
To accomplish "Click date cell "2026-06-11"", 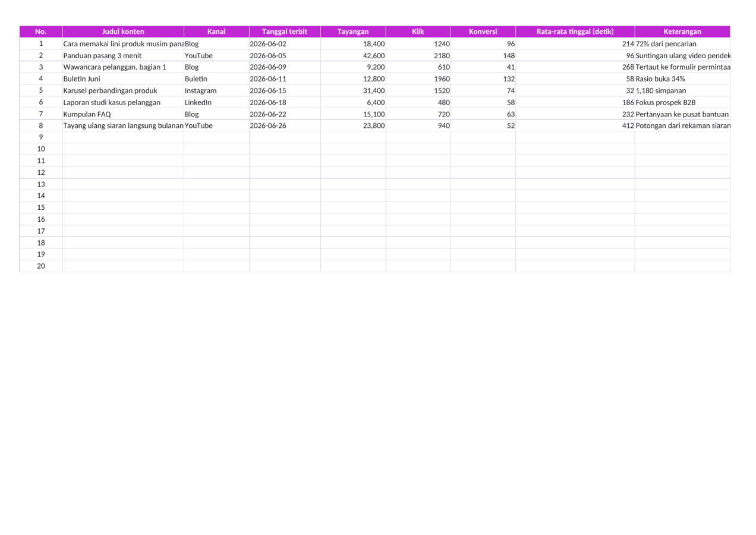I will 285,78.
